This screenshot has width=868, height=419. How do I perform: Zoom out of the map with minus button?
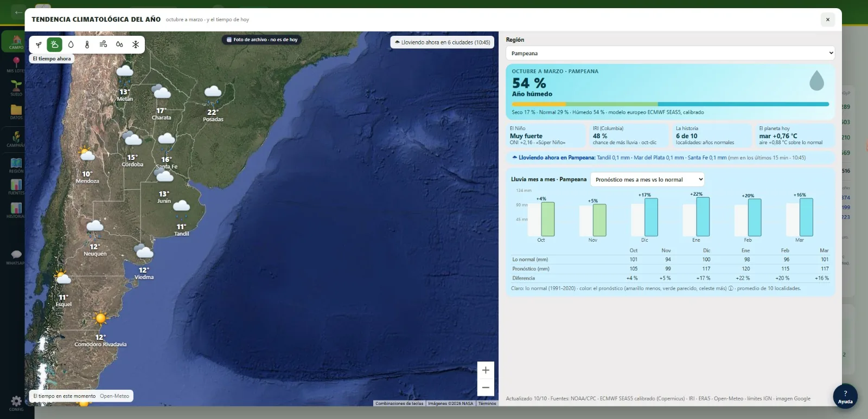486,388
